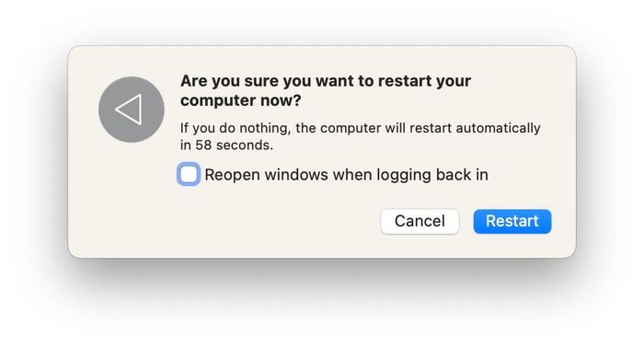This screenshot has height=348, width=644.
Task: Click the word 'Restart' on the blue button
Action: point(512,221)
